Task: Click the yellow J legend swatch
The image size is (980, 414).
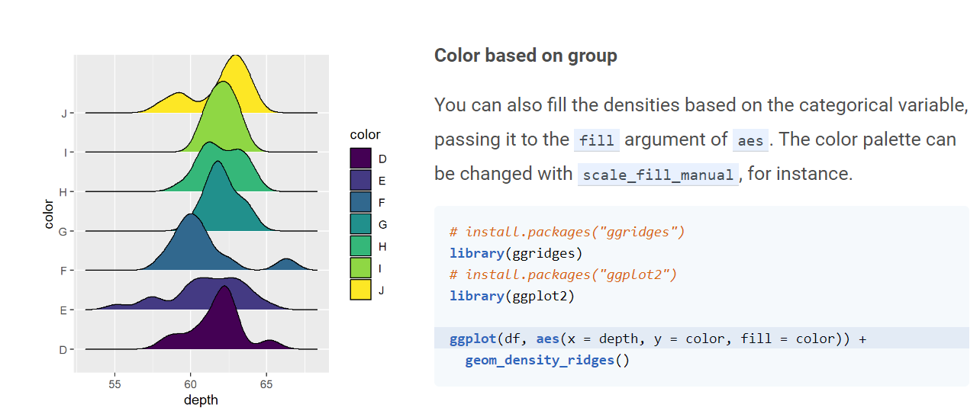Action: pyautogui.click(x=360, y=290)
